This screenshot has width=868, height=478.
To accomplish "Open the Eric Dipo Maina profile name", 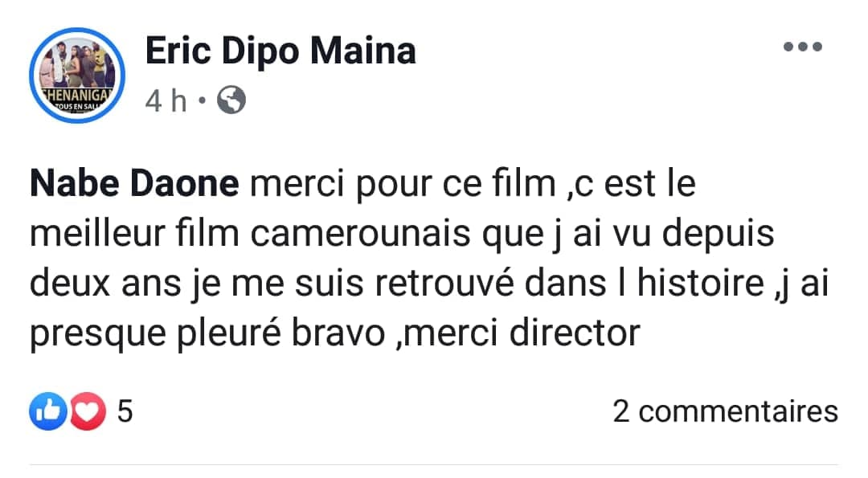I will 280,51.
